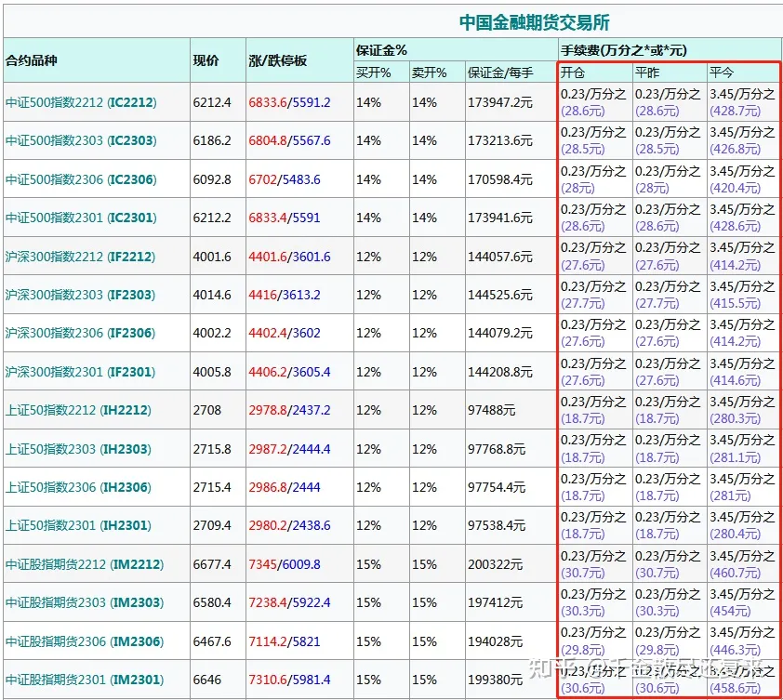The image size is (783, 700).
Task: Click the limit value 6833.6/5591.2
Action: (289, 102)
